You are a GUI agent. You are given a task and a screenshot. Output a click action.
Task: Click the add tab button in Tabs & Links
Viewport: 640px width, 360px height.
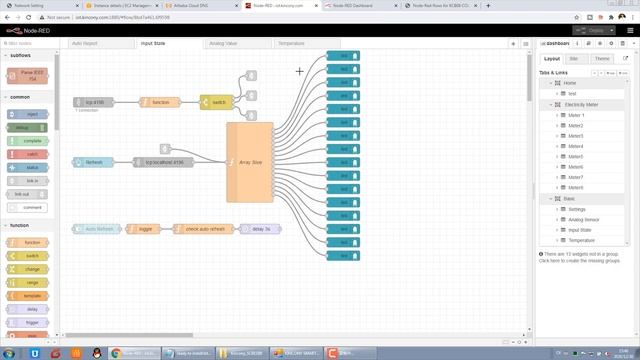tap(611, 73)
